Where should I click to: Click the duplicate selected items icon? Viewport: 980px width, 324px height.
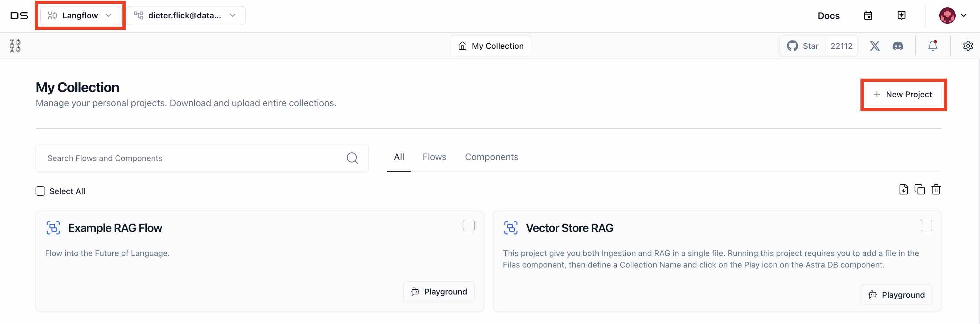pos(919,189)
